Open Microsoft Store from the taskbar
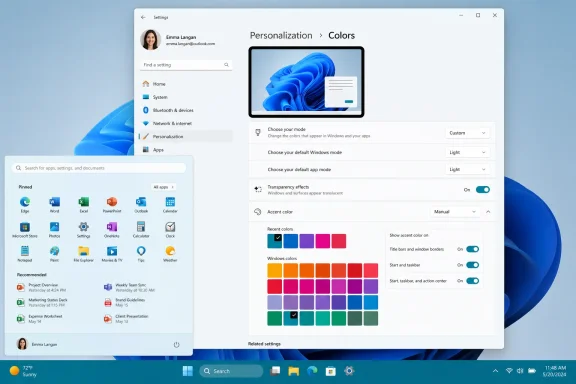The width and height of the screenshot is (576, 384). pyautogui.click(x=331, y=371)
